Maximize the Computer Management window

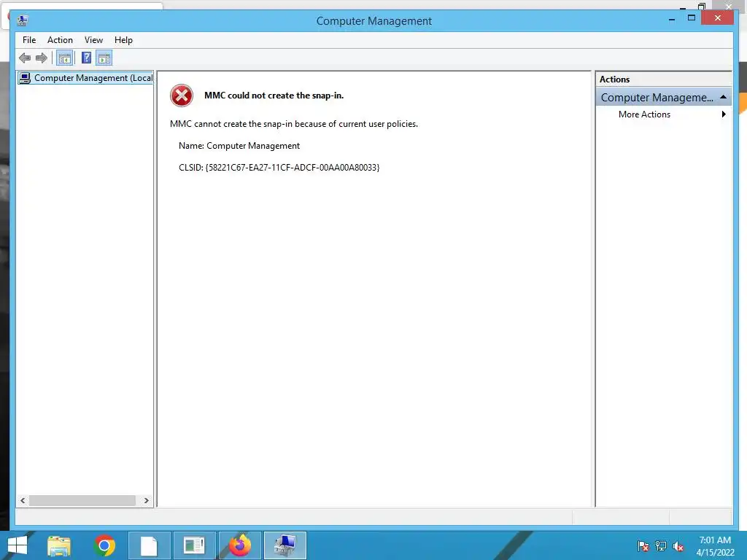click(x=692, y=18)
